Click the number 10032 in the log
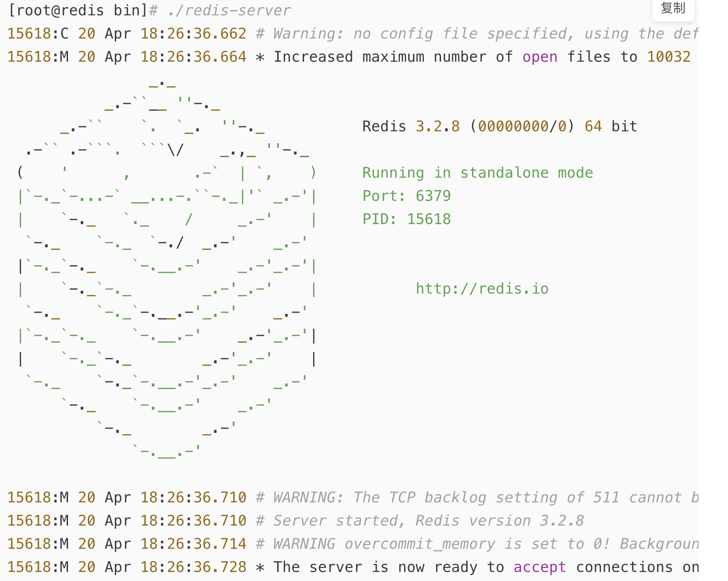This screenshot has width=728, height=581. pos(669,57)
